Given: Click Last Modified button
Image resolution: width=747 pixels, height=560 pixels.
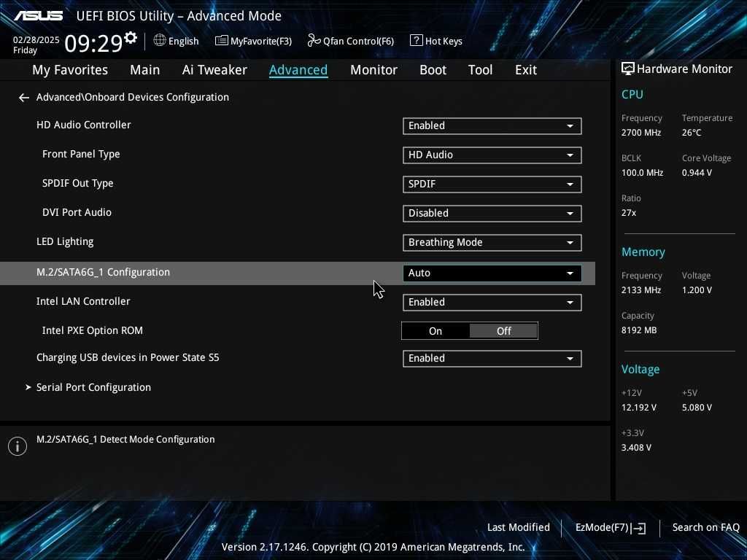Looking at the screenshot, I should [x=519, y=527].
